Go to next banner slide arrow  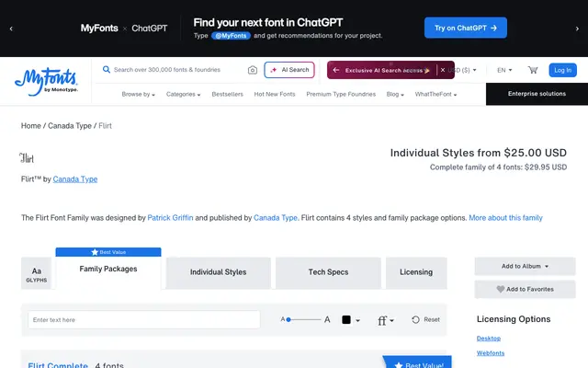click(x=577, y=29)
